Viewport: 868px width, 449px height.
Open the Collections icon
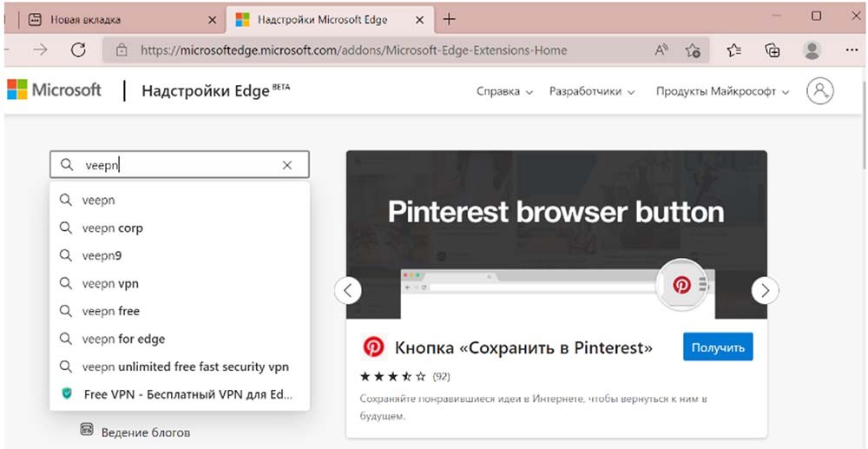coord(773,50)
